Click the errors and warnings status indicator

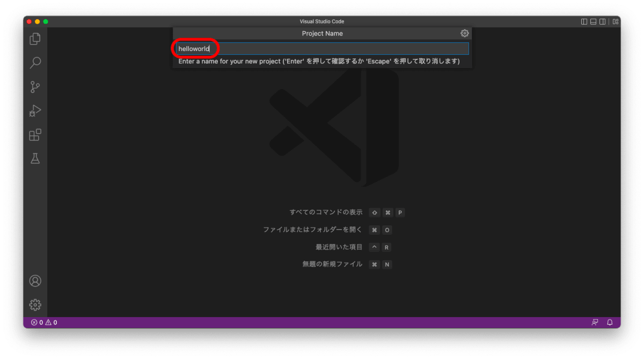[x=44, y=323]
